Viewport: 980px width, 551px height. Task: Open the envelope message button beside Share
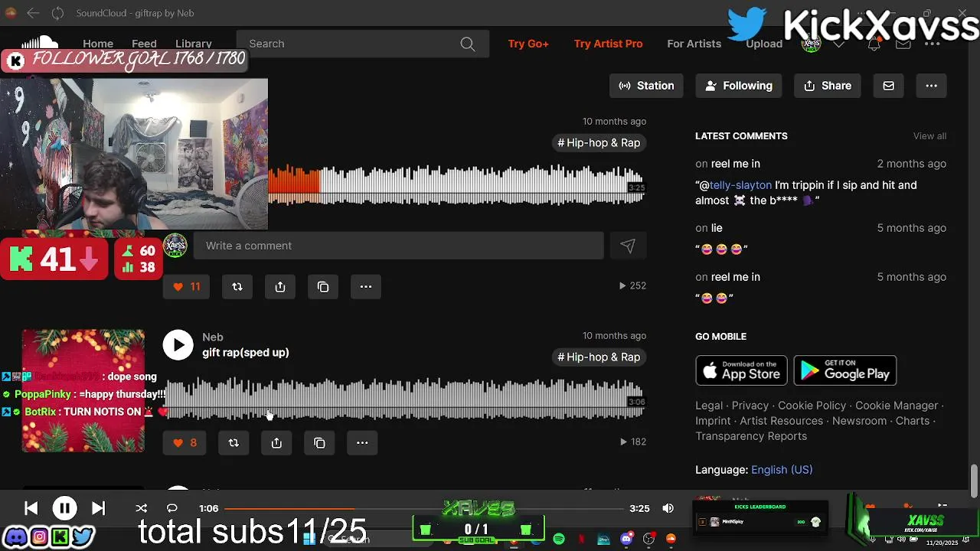[x=888, y=86]
